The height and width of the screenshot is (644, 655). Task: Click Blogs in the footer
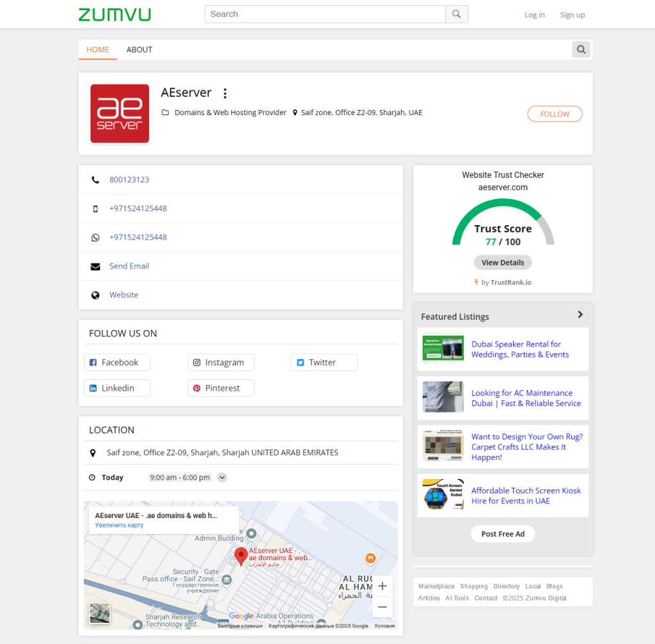coord(555,586)
